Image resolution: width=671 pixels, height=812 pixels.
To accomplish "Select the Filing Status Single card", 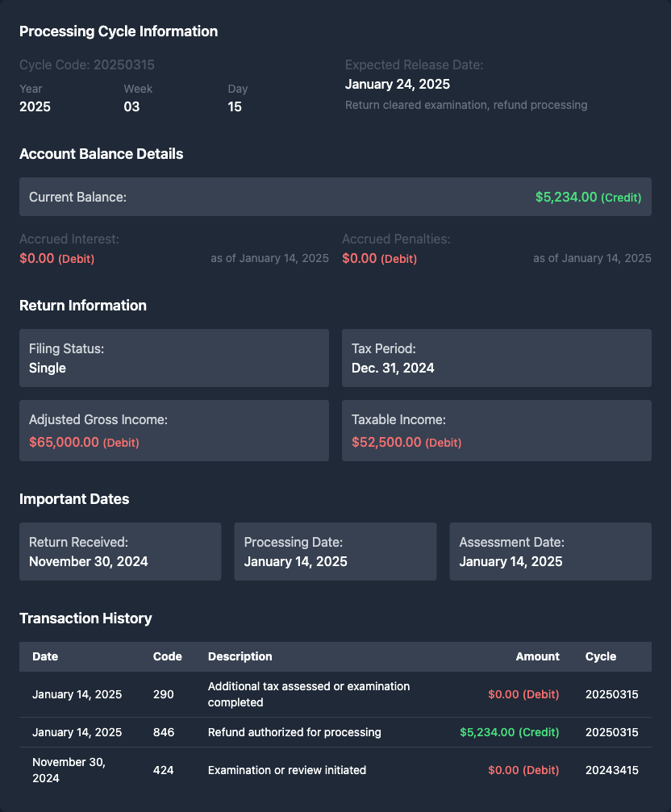I will 174,358.
